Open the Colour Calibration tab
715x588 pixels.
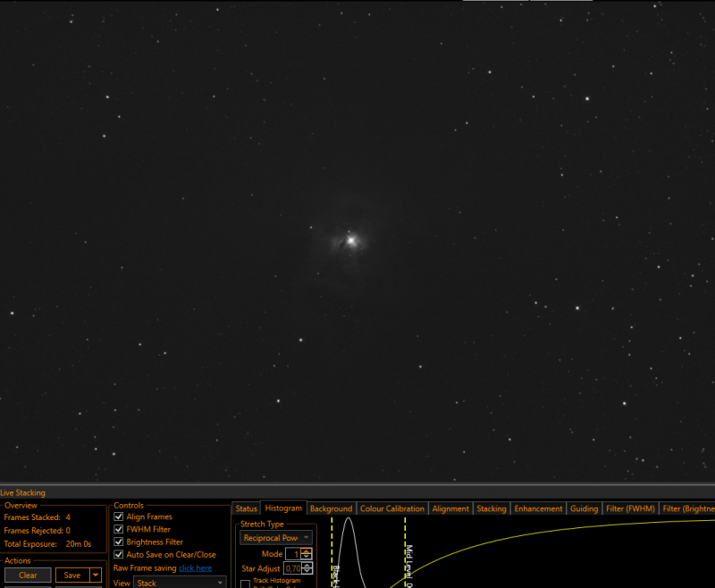392,508
